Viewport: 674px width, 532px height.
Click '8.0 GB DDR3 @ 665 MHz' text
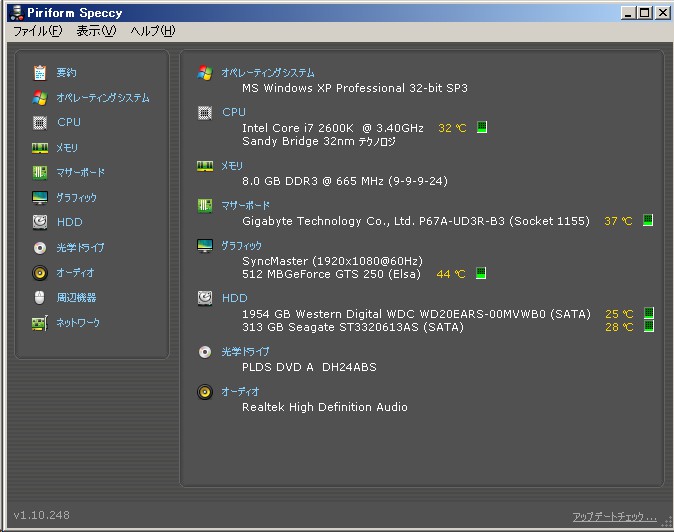312,181
